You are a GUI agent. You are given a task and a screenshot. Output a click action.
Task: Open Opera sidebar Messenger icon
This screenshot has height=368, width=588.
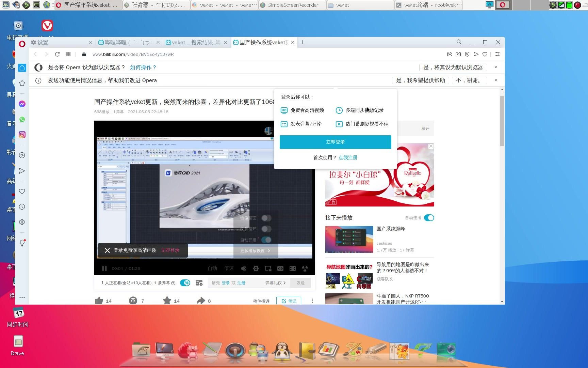tap(22, 104)
